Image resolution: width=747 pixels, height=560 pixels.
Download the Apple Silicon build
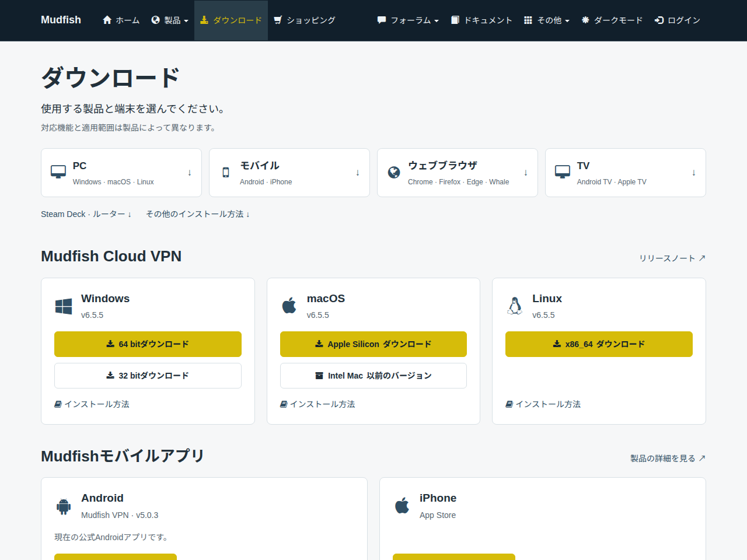coord(373,344)
